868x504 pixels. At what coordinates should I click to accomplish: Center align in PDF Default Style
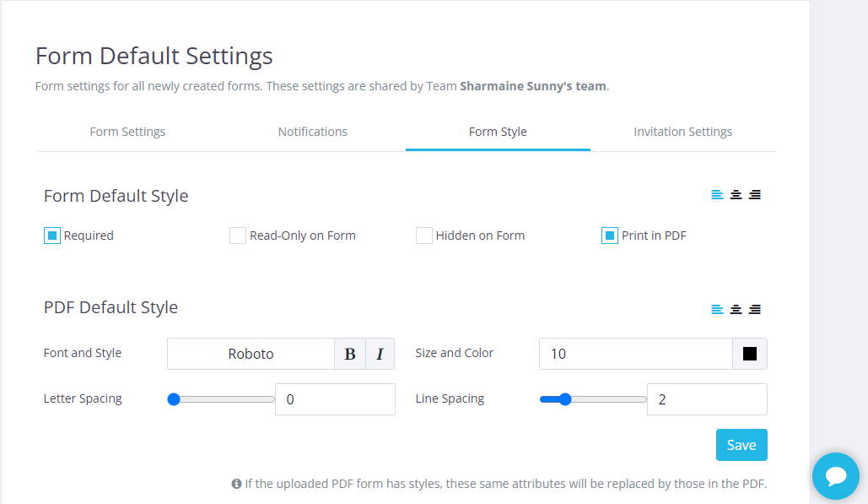(736, 309)
